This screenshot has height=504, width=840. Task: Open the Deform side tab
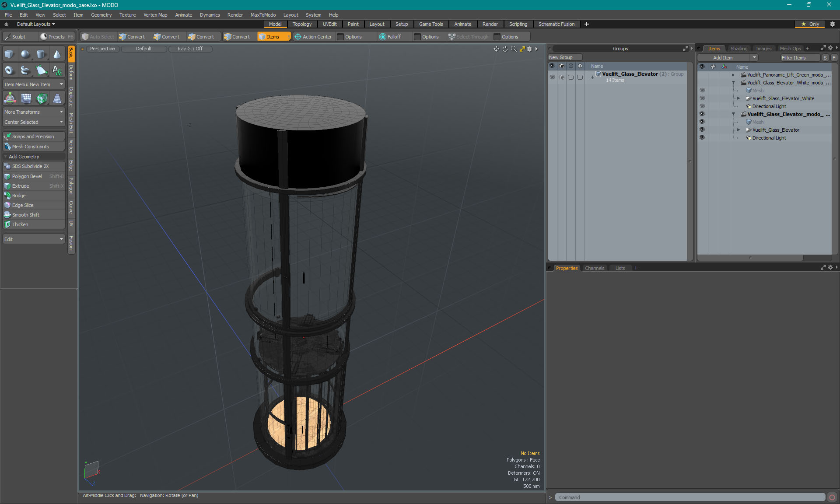click(x=71, y=73)
